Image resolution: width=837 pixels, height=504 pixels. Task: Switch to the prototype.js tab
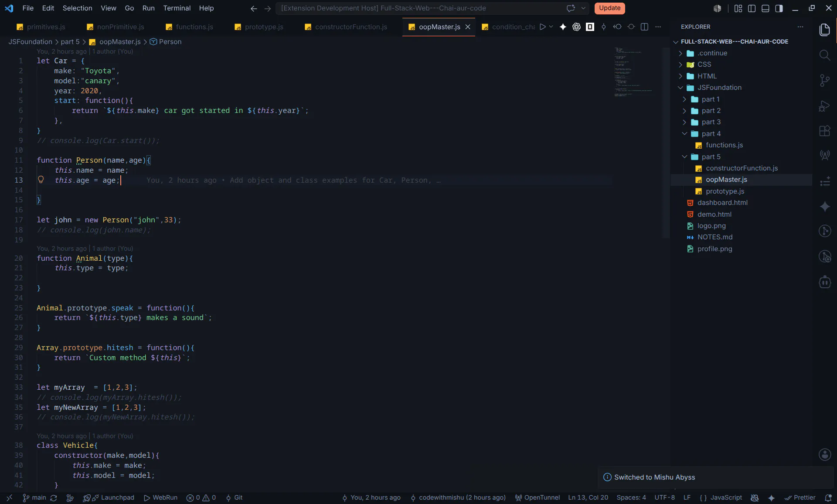259,27
